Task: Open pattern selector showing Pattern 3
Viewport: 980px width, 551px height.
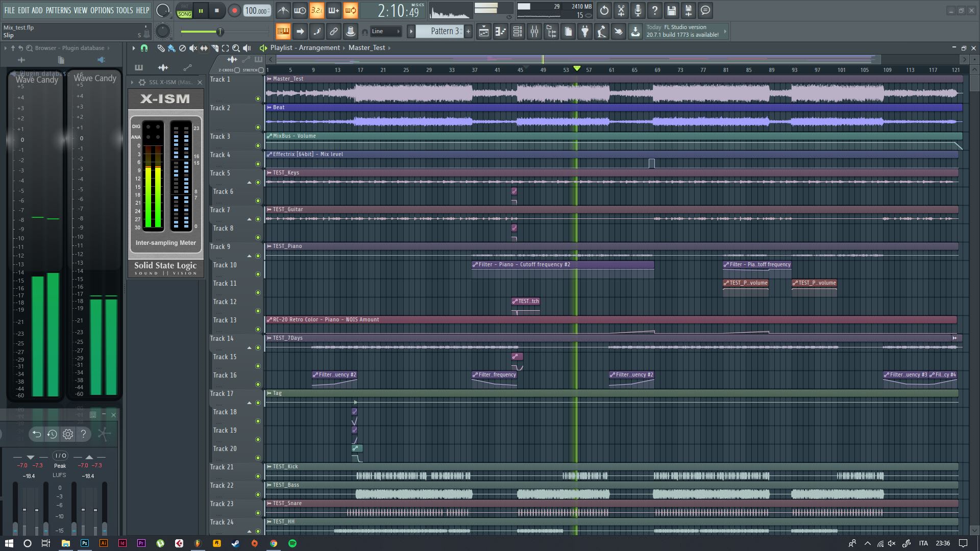Action: pyautogui.click(x=439, y=32)
